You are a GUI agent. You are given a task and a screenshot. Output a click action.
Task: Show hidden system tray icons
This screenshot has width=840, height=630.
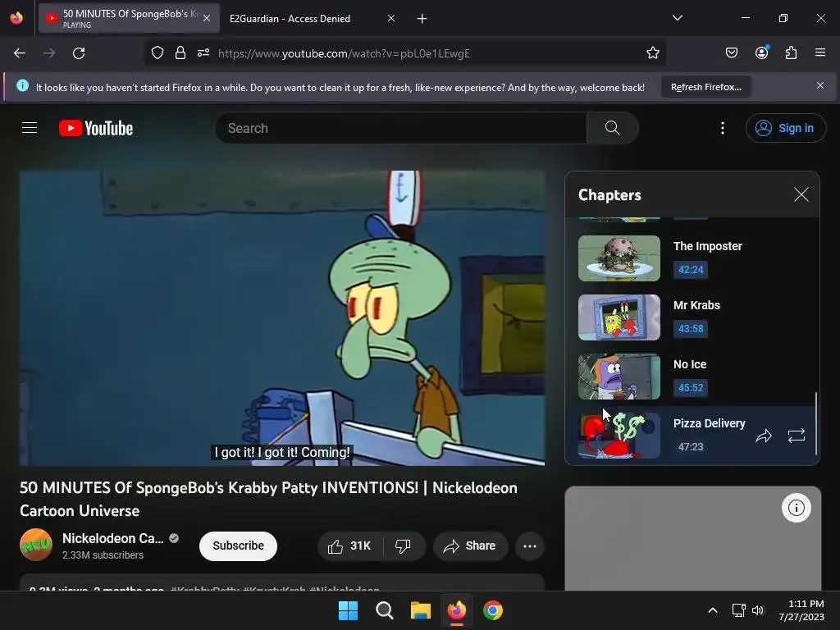coord(713,610)
